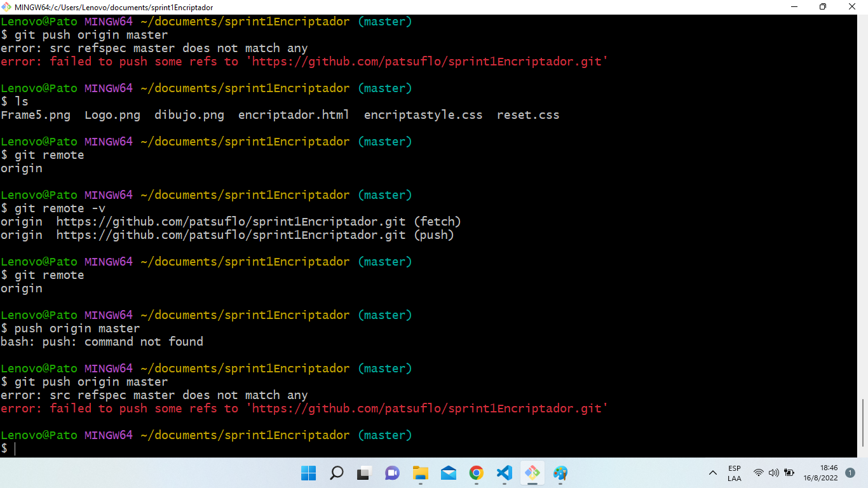Click 'bash: push: command not found' text
868x488 pixels.
tap(102, 342)
